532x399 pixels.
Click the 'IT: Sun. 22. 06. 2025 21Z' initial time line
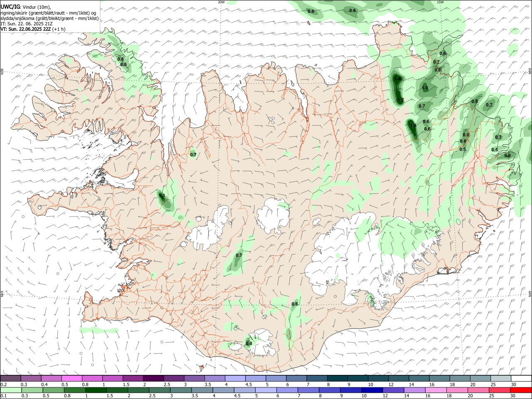[26, 24]
